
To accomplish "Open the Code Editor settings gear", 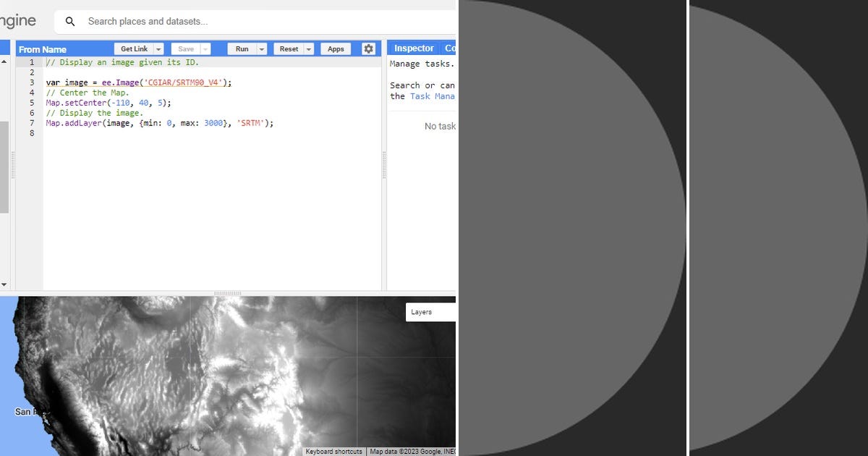I will (369, 48).
